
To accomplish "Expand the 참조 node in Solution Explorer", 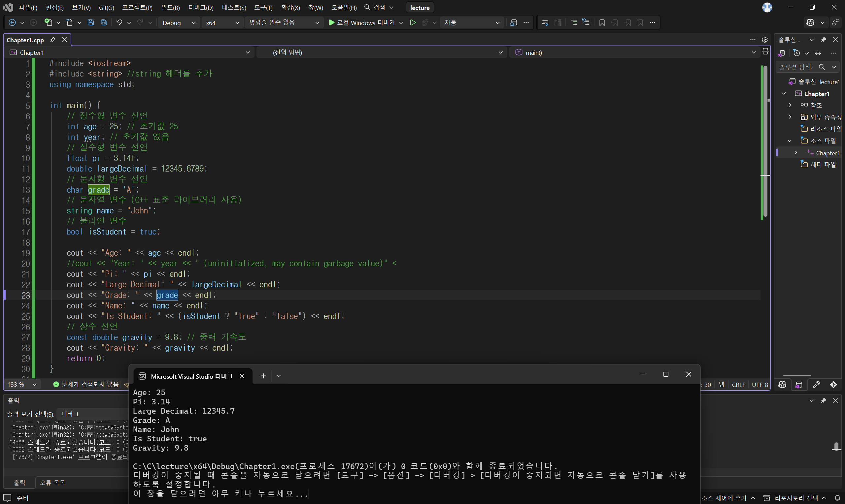I will click(790, 105).
